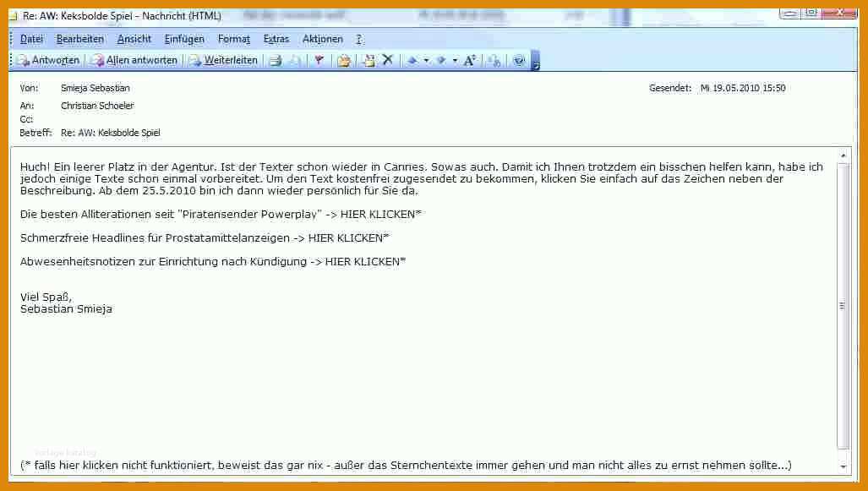868x491 pixels.
Task: Click the create rule icon before delete
Action: 368,61
